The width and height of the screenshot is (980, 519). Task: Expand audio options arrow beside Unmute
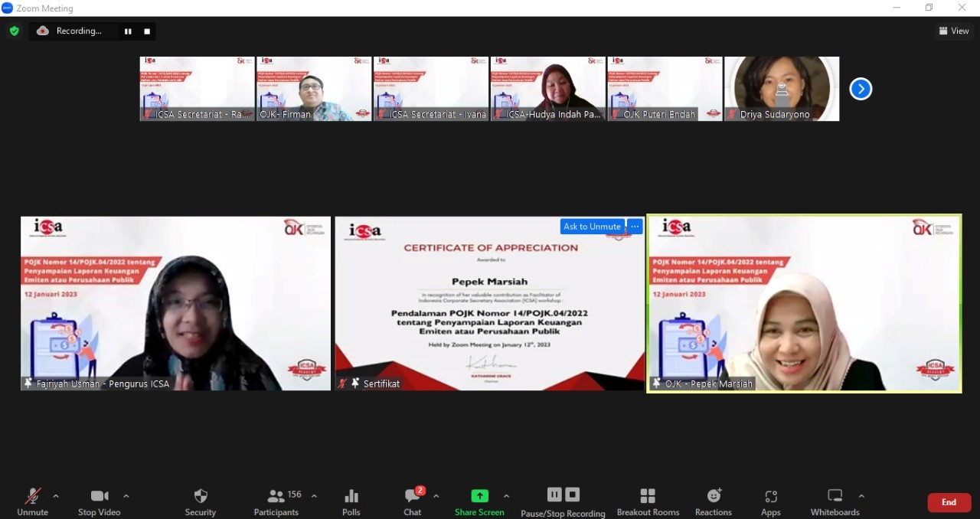tap(56, 496)
